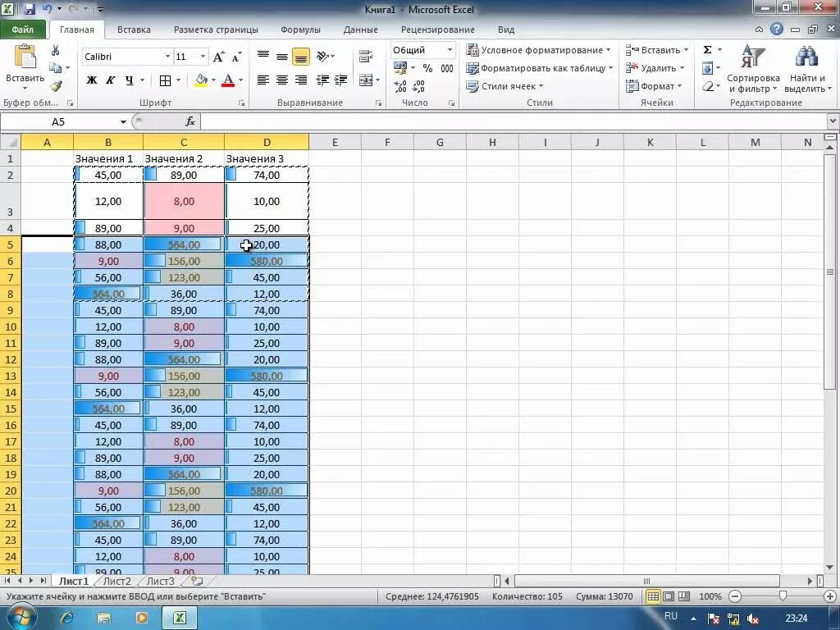Switch to the Лист2 sheet tab

[116, 581]
